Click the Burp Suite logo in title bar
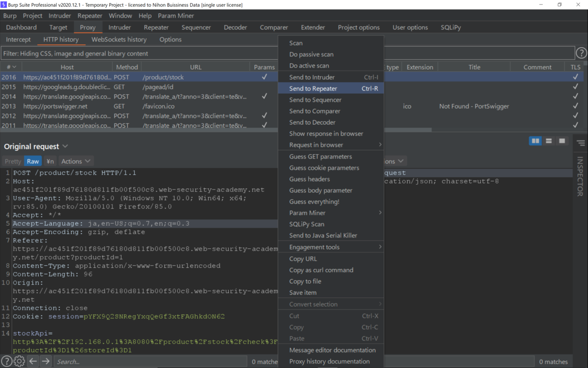Viewport: 588px width, 368px height. coord(5,5)
